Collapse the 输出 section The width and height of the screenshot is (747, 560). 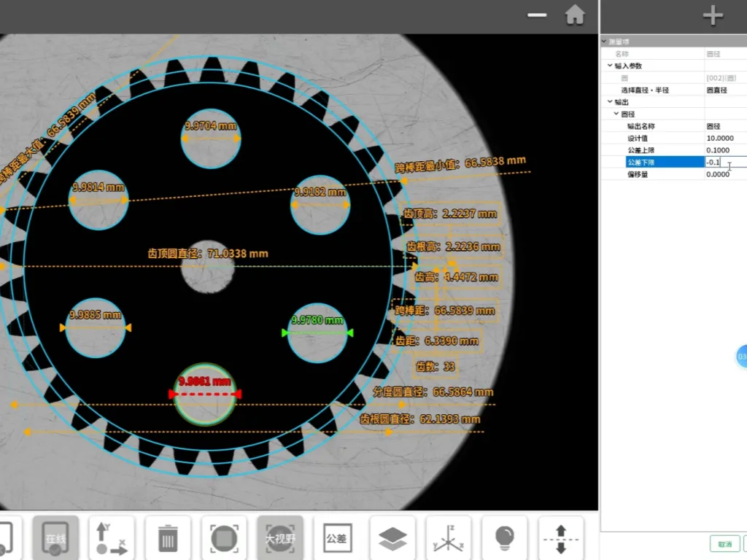(610, 102)
